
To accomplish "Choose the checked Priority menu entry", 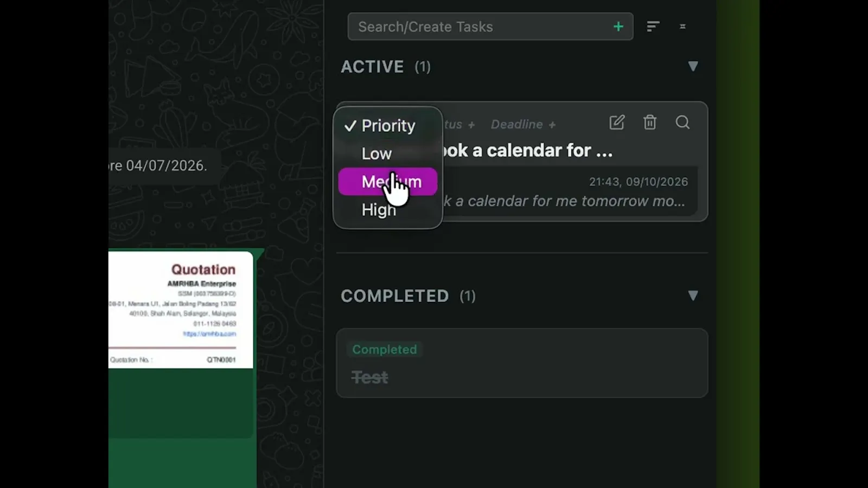I will click(388, 125).
